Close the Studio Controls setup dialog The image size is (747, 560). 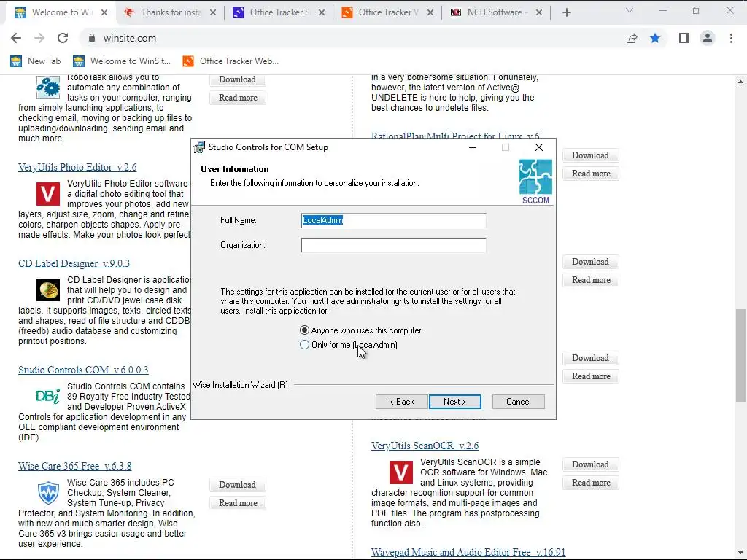tap(539, 147)
